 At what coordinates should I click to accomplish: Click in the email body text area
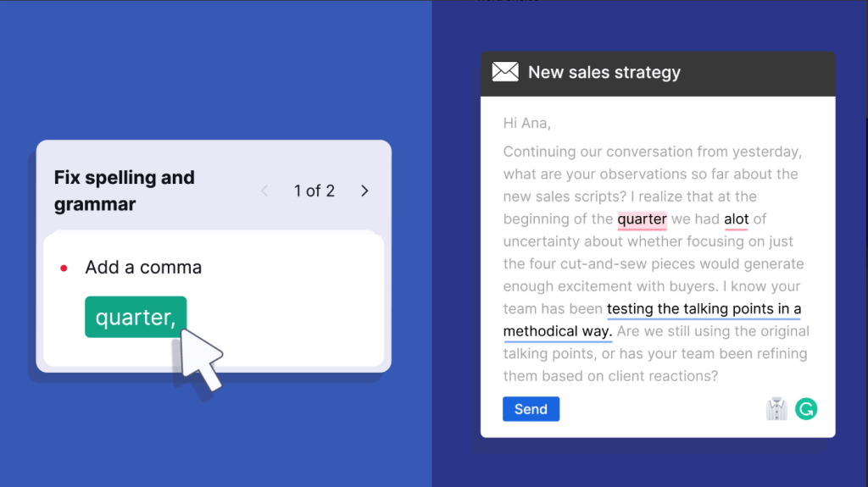pos(657,264)
